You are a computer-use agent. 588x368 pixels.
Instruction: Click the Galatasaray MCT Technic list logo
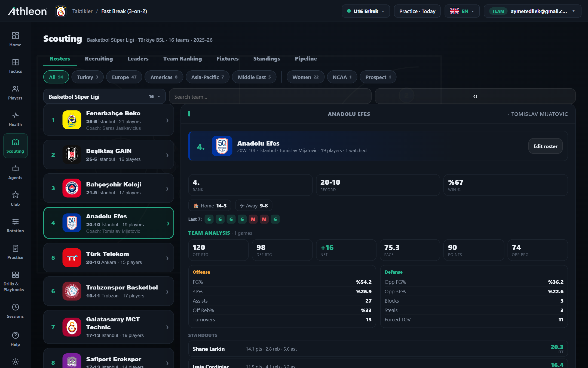(x=72, y=327)
